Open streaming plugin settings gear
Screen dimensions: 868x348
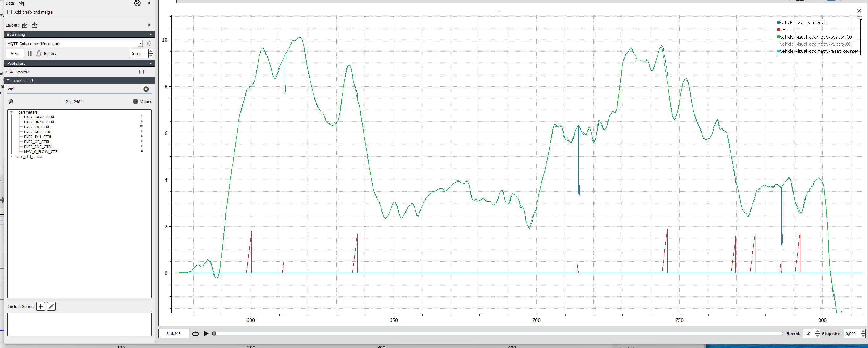(149, 44)
